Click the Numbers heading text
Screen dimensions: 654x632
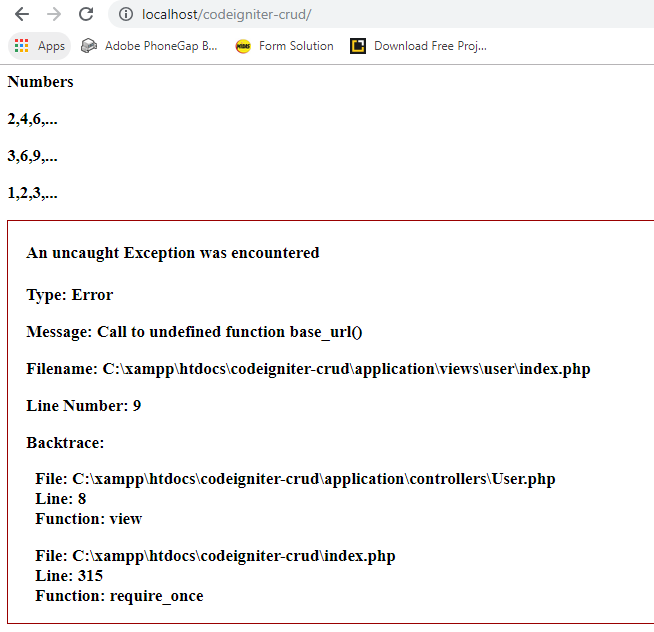click(40, 82)
